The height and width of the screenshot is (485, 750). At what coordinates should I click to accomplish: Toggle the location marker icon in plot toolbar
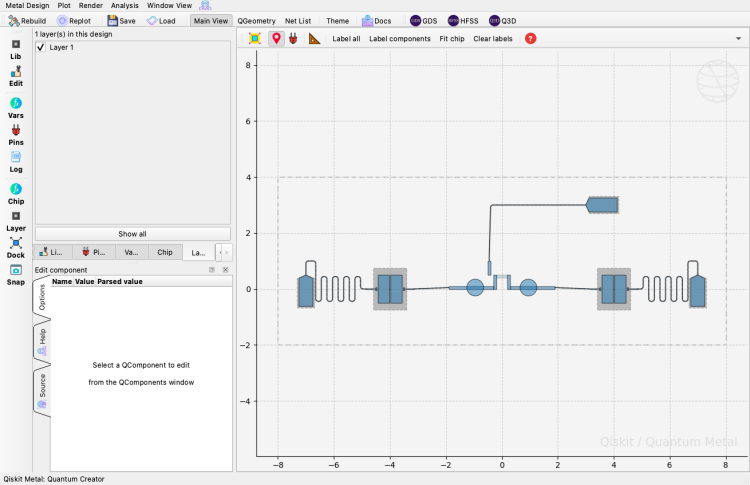(276, 38)
